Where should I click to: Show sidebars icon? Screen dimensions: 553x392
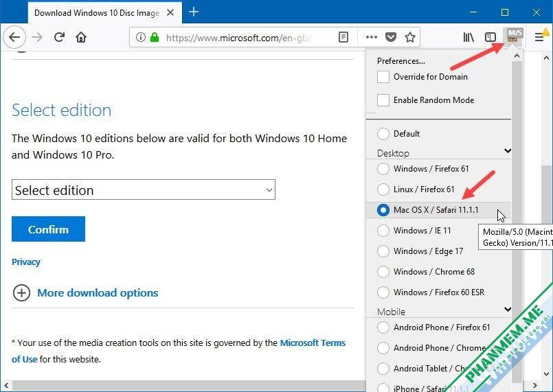click(x=490, y=37)
